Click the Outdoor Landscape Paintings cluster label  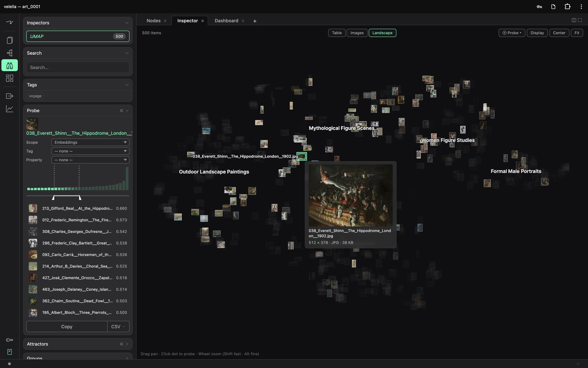(214, 172)
